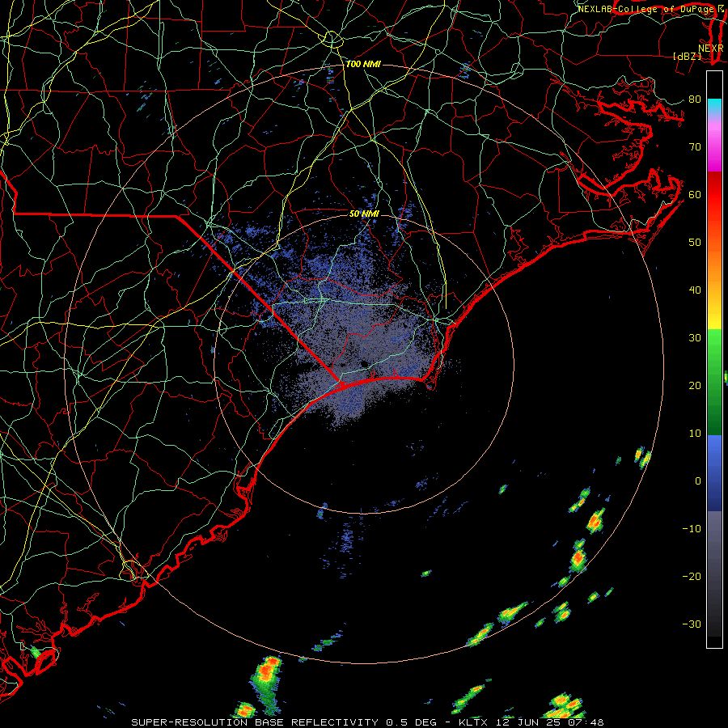The height and width of the screenshot is (728, 728).
Task: Click the '100 NMI' range ring label
Action: [363, 64]
